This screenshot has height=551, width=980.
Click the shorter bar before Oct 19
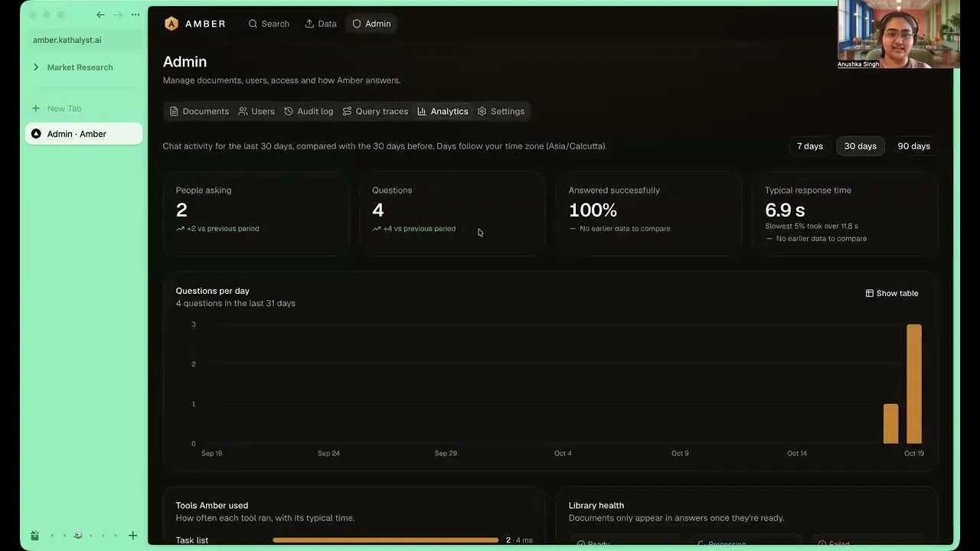coord(890,424)
